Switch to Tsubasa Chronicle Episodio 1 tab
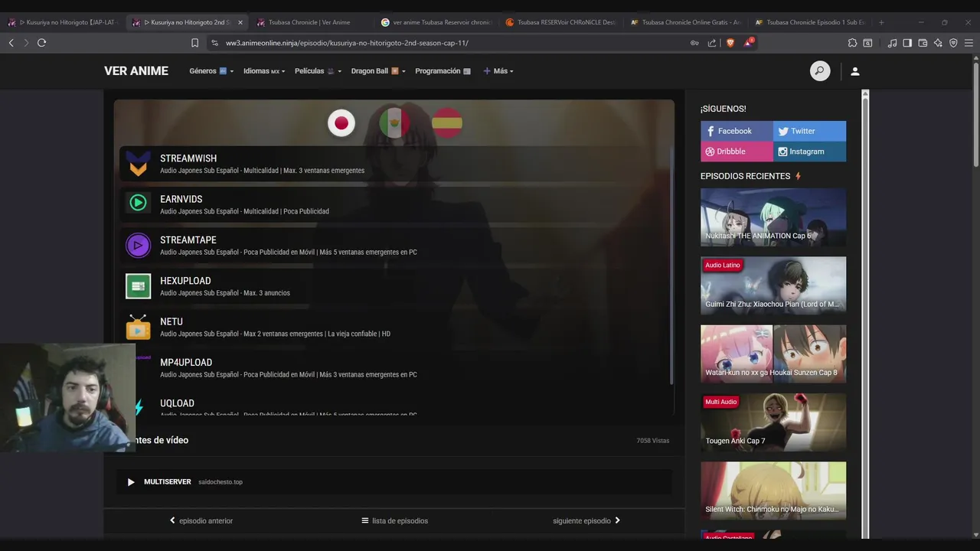The image size is (980, 551). click(810, 22)
